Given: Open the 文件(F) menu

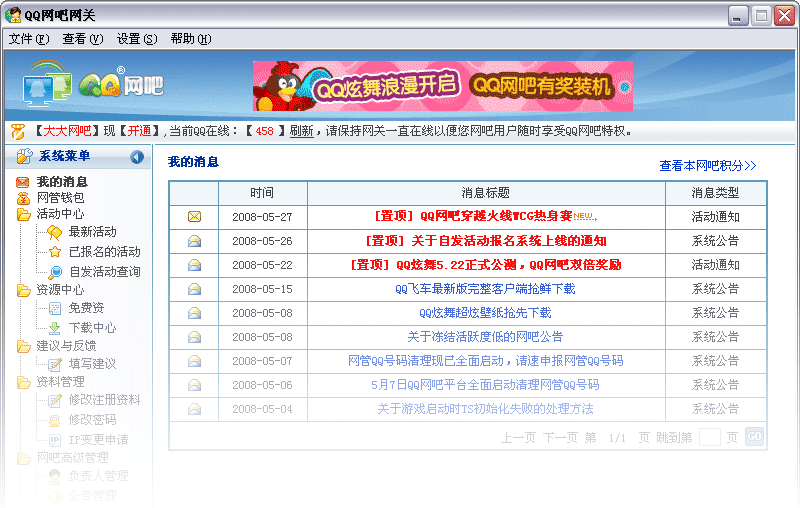Looking at the screenshot, I should (29, 39).
